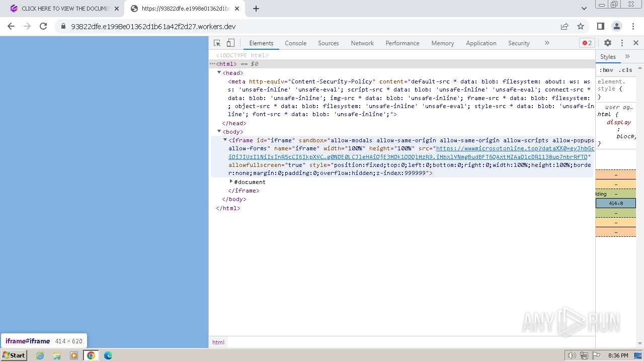
Task: Select the DOCTYPE html line
Action: coord(242,55)
